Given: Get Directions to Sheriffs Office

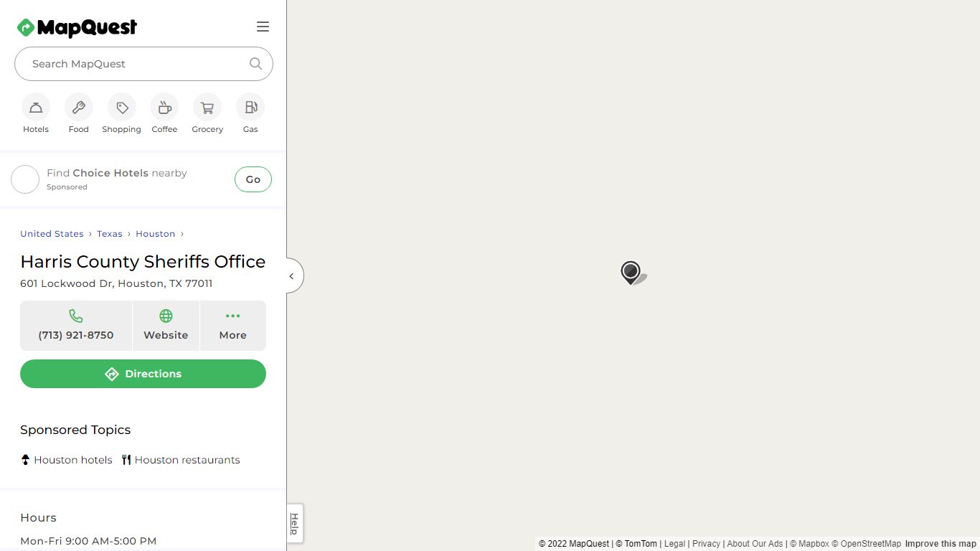Looking at the screenshot, I should coord(143,374).
